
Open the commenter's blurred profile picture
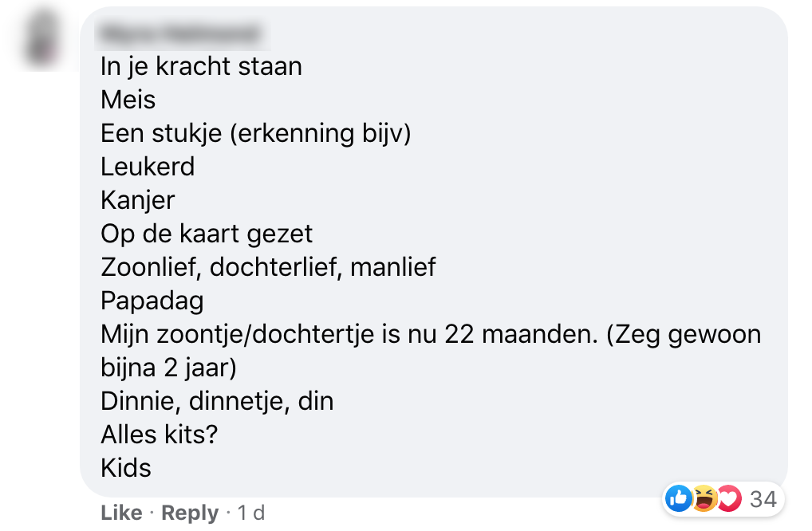[41, 38]
